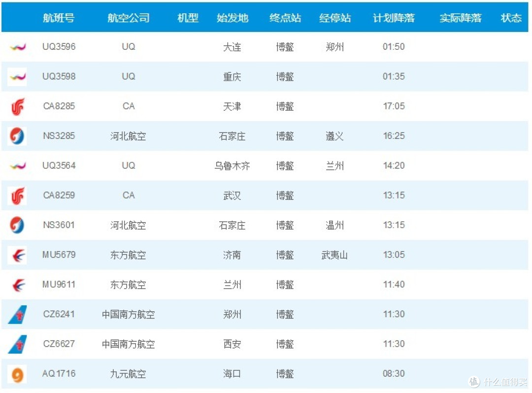Click stopover 郑州 in UQ3596 row
This screenshot has height=393, width=532.
pos(334,47)
